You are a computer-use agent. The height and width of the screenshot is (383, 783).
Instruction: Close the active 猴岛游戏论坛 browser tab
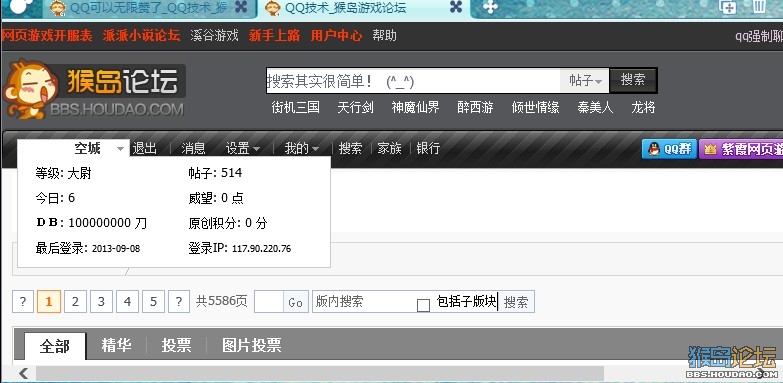(455, 7)
